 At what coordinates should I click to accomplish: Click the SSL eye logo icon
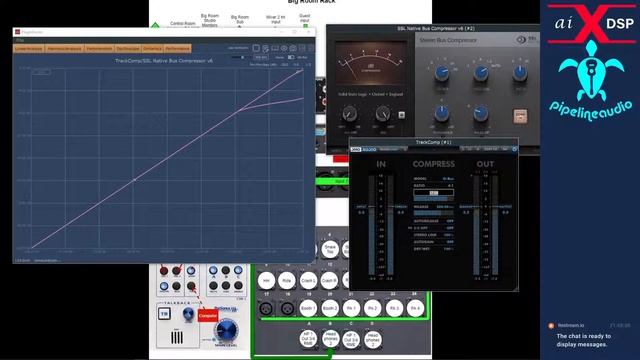pyautogui.click(x=521, y=40)
